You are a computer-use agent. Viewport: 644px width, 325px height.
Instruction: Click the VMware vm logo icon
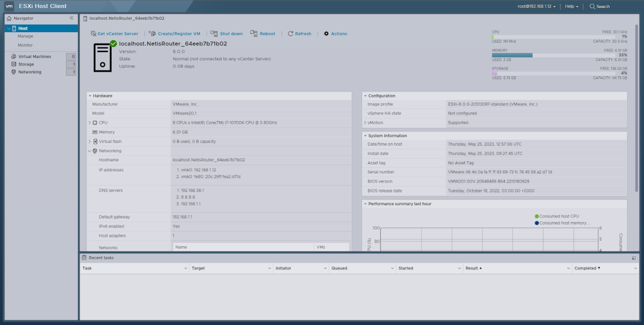click(x=9, y=6)
